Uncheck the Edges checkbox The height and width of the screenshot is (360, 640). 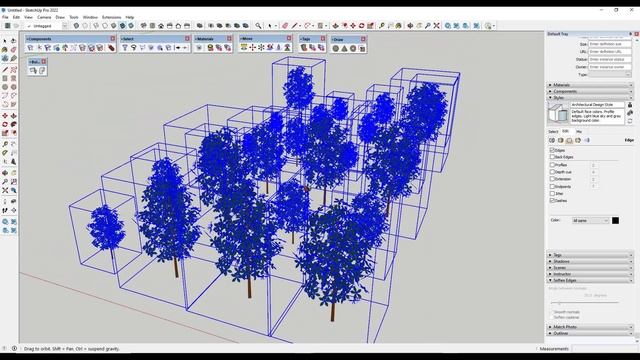[x=552, y=150]
